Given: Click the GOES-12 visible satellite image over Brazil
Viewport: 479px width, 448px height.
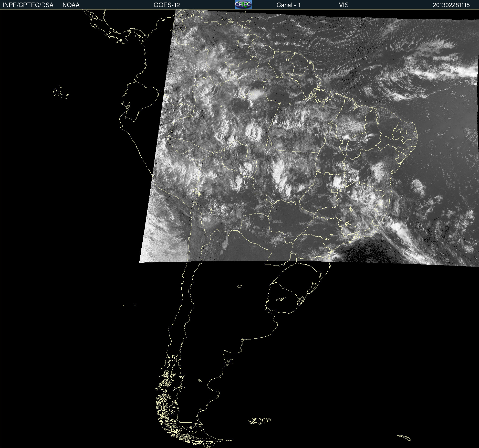Looking at the screenshot, I should [309, 138].
